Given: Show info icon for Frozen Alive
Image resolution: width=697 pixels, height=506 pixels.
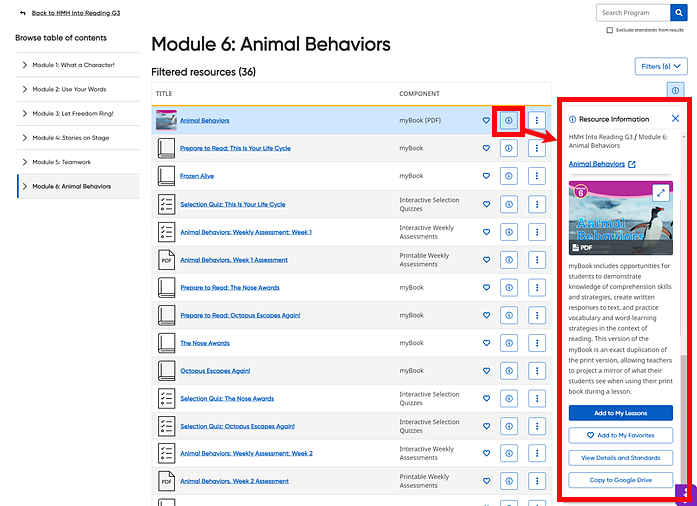Looking at the screenshot, I should [509, 176].
